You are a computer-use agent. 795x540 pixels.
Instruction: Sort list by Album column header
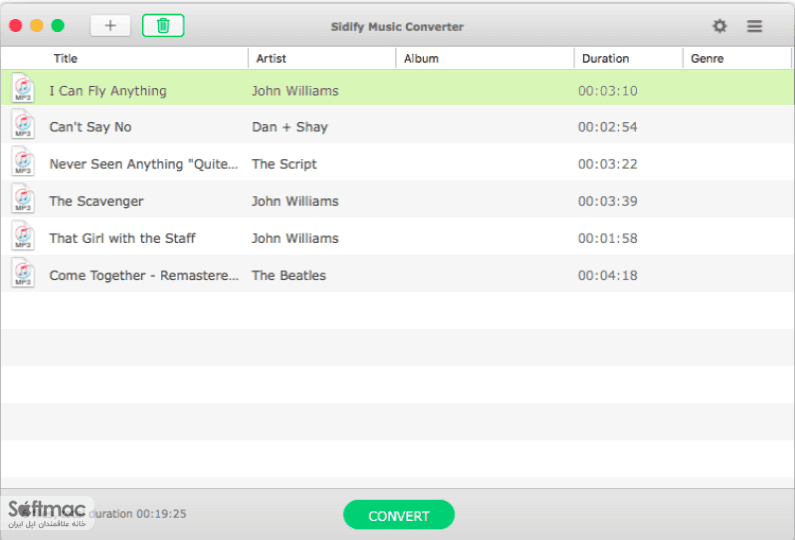click(x=421, y=58)
